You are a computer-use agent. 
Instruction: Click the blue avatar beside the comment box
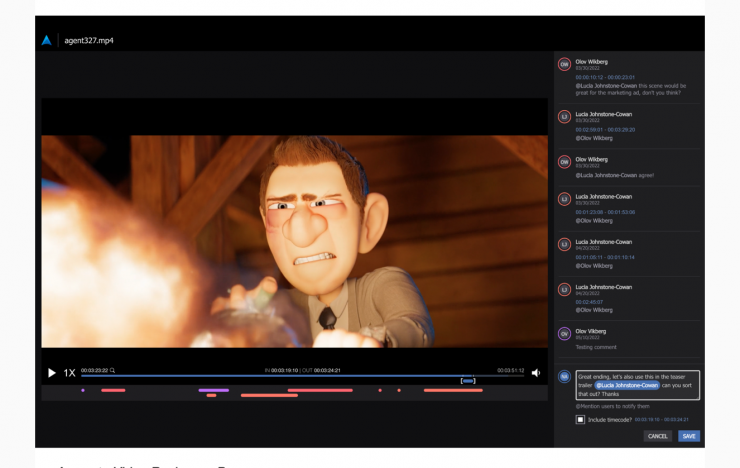[564, 378]
